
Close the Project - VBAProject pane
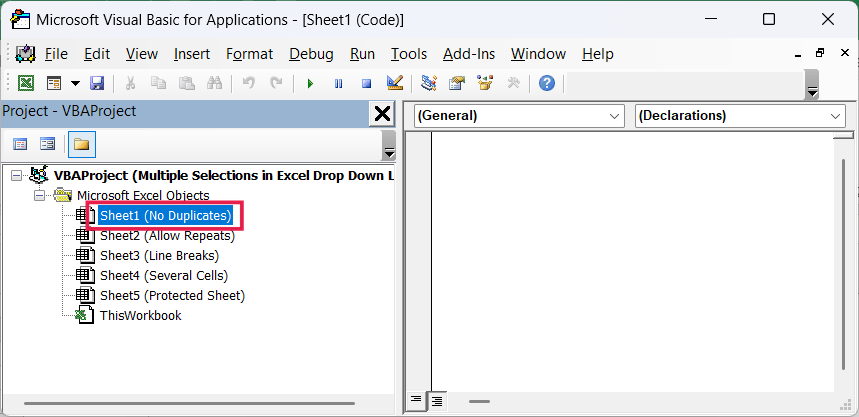pyautogui.click(x=382, y=113)
